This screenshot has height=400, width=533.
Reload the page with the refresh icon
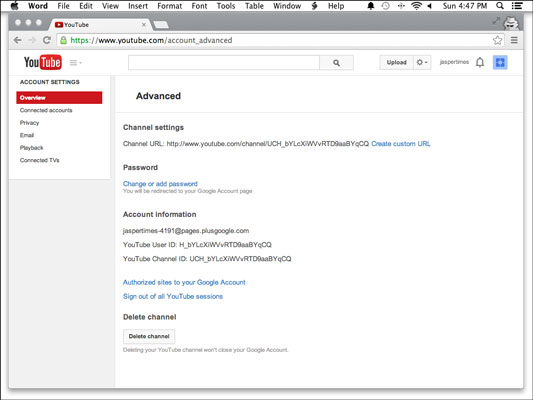click(47, 40)
